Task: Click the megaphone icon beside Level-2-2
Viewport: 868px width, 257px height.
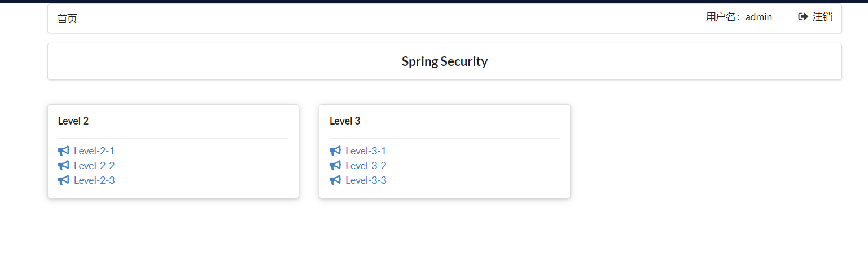Action: [x=63, y=166]
